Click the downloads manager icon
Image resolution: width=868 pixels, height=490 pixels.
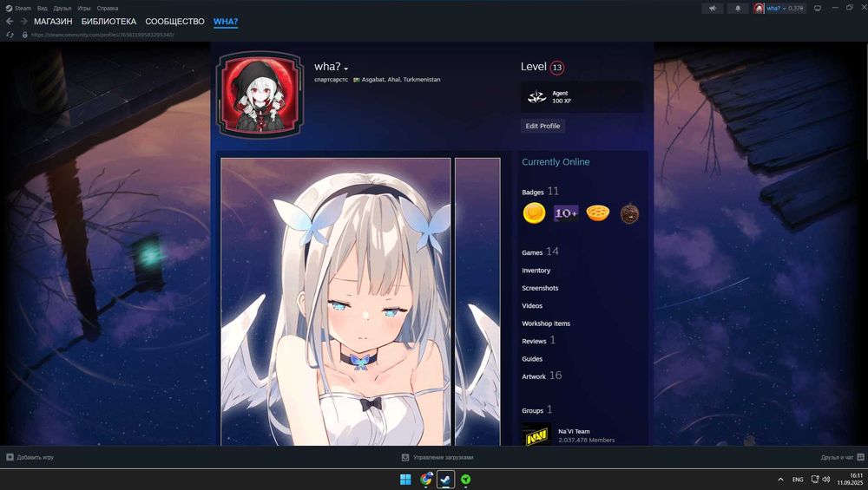click(x=405, y=457)
